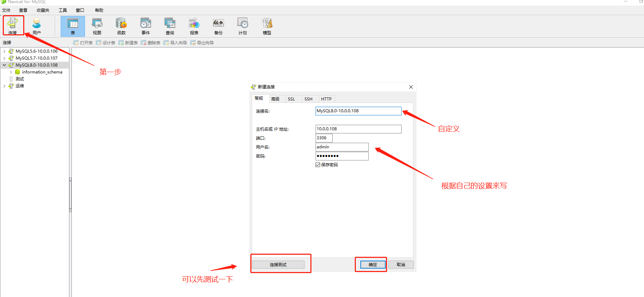Click the 密码 (Password) input field
Screen dimensions: 644x297
tap(342, 156)
